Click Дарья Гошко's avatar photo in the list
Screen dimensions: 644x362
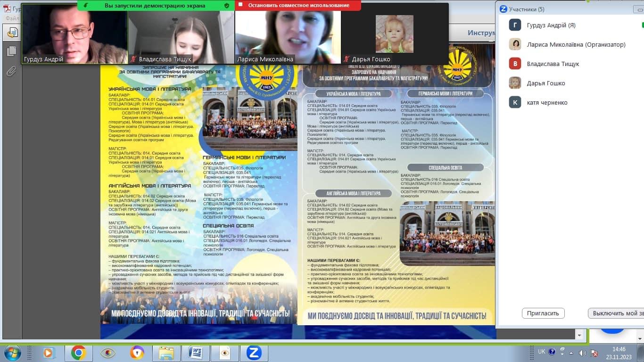click(515, 83)
